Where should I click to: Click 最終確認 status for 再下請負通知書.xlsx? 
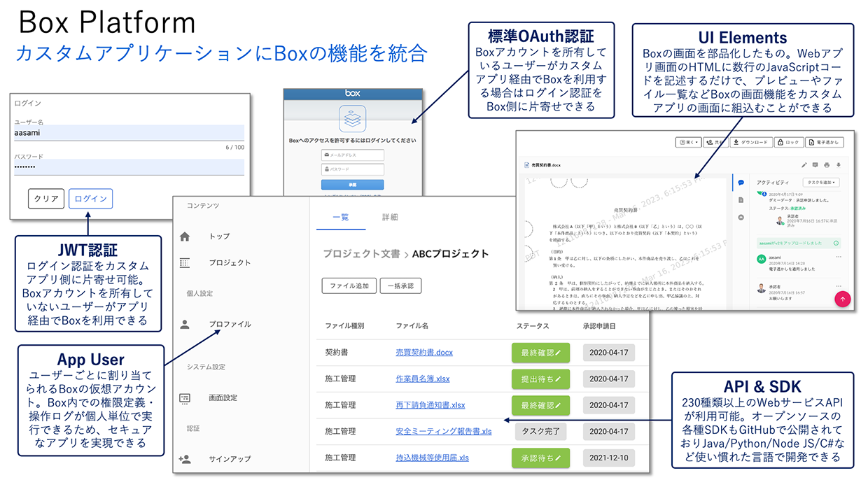[x=540, y=405]
